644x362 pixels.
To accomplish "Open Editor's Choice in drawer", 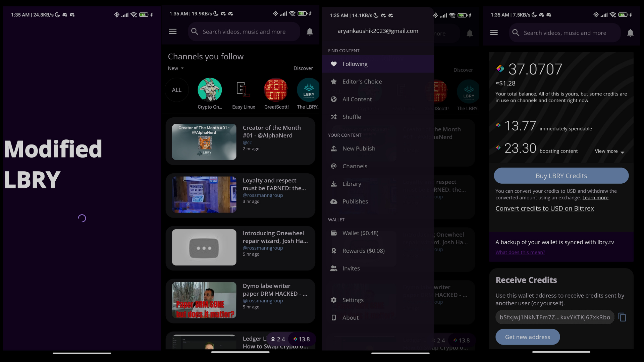I will coord(378,81).
